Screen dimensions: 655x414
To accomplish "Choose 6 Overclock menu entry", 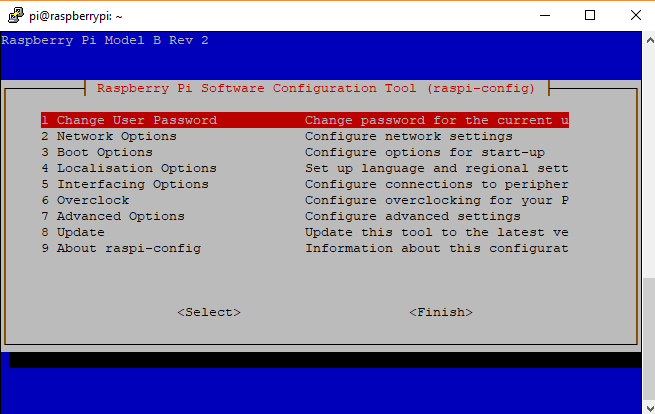I will coord(305,200).
